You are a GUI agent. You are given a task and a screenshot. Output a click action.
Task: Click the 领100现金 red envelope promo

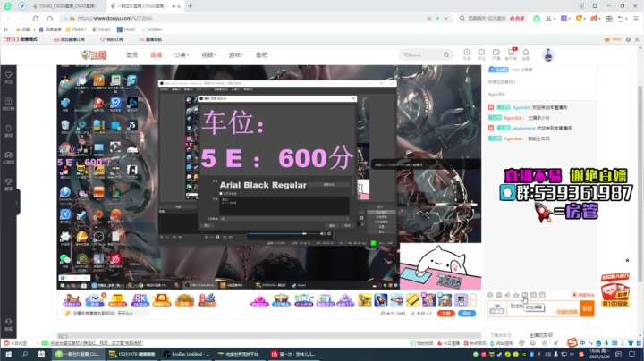pos(614,290)
